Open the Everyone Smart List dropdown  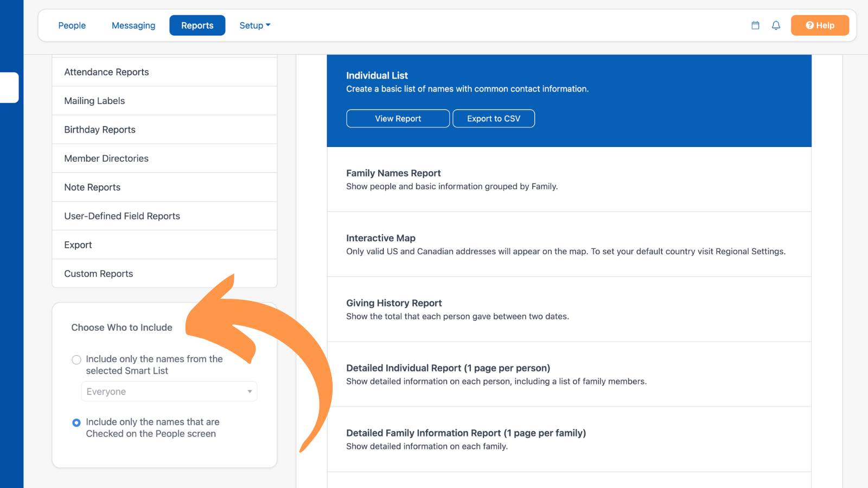(169, 391)
